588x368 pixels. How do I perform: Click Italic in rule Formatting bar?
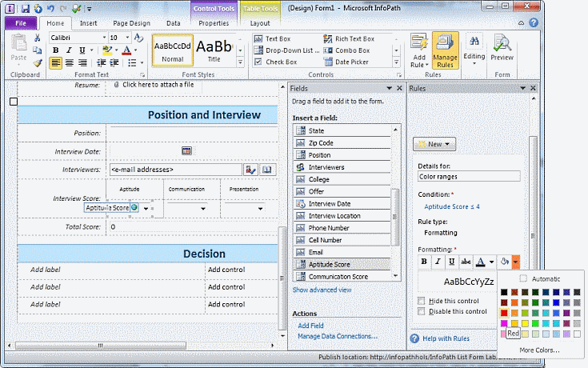(438, 262)
